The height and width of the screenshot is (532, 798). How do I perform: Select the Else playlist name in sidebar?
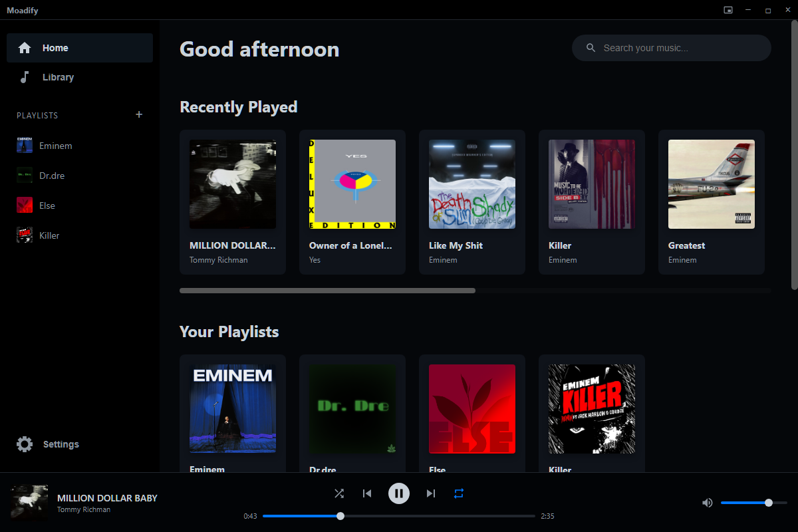[x=47, y=205]
